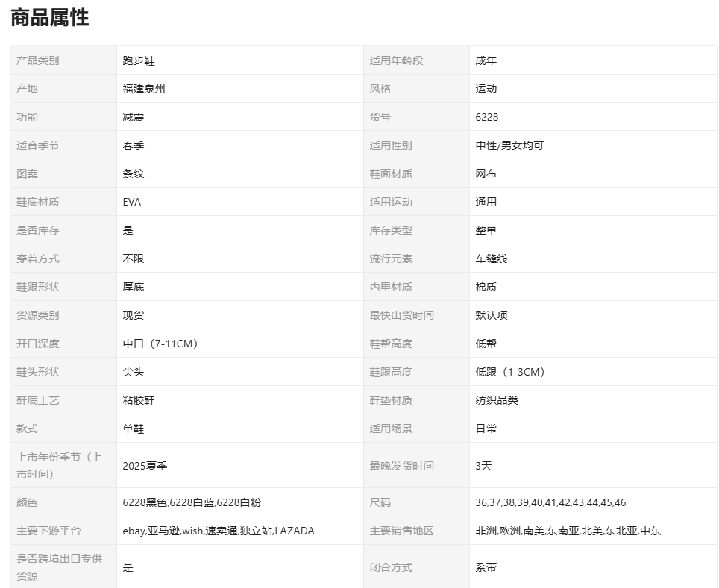This screenshot has width=719, height=588.
Task: Select the 福建泉州 origin value
Action: 144,89
